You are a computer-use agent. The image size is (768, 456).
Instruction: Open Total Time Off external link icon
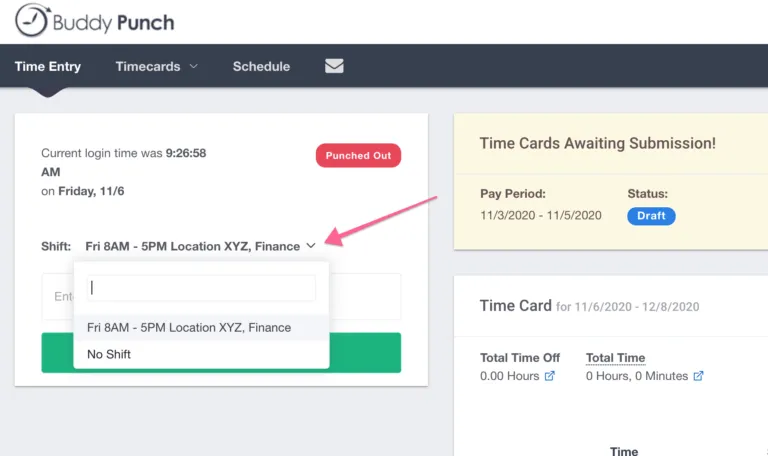(550, 376)
